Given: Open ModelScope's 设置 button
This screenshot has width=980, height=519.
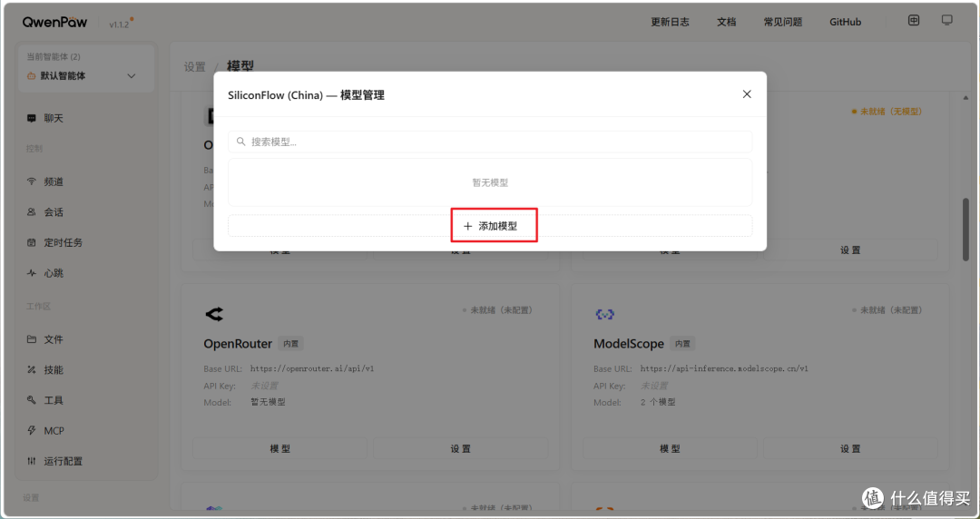Looking at the screenshot, I should point(850,448).
